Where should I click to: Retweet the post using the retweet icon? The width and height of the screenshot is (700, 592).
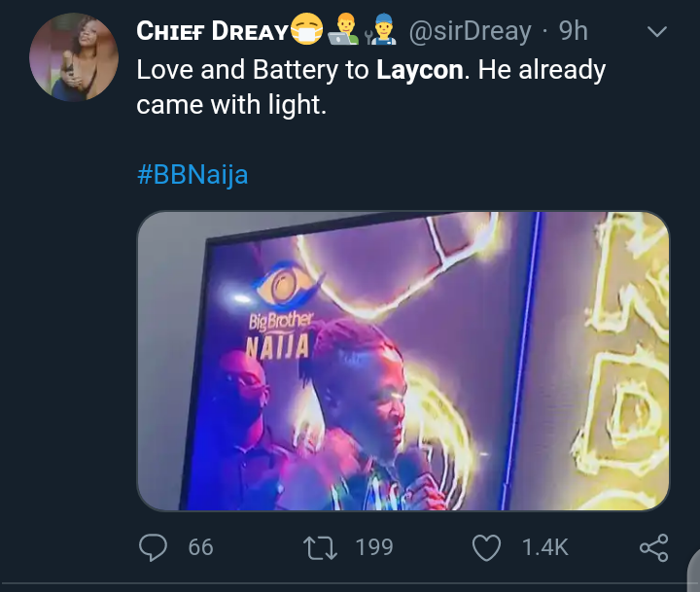(323, 547)
